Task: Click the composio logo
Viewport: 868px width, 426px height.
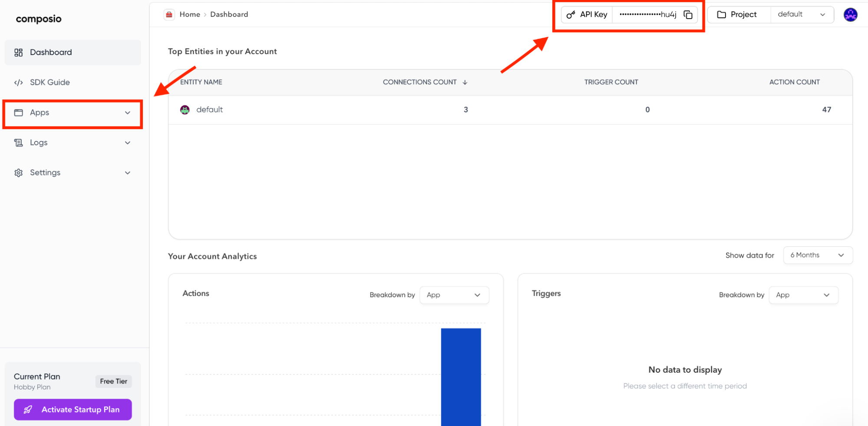Action: [x=38, y=19]
